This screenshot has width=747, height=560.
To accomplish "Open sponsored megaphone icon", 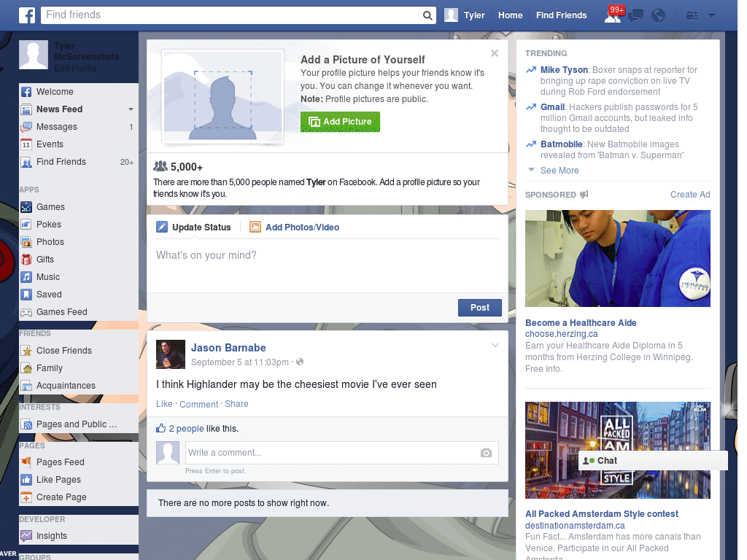I will [584, 194].
